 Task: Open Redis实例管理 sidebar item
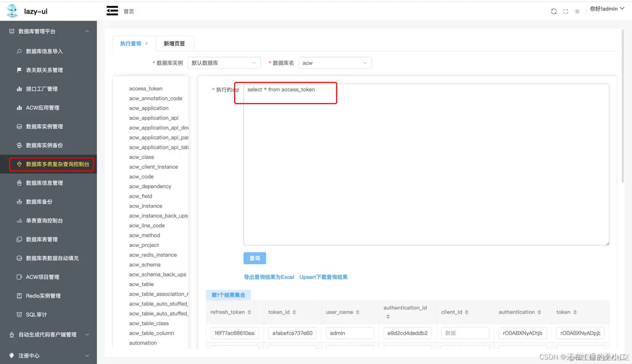click(43, 296)
